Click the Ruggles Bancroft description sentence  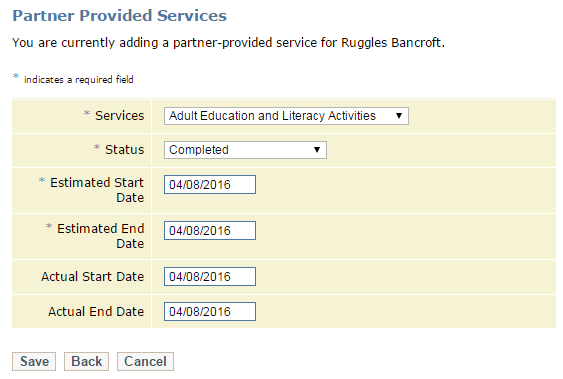pos(228,43)
